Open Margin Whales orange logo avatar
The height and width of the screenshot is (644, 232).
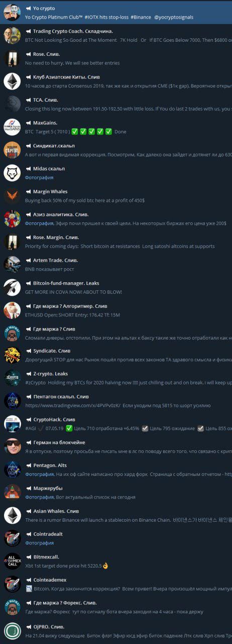[x=12, y=196]
